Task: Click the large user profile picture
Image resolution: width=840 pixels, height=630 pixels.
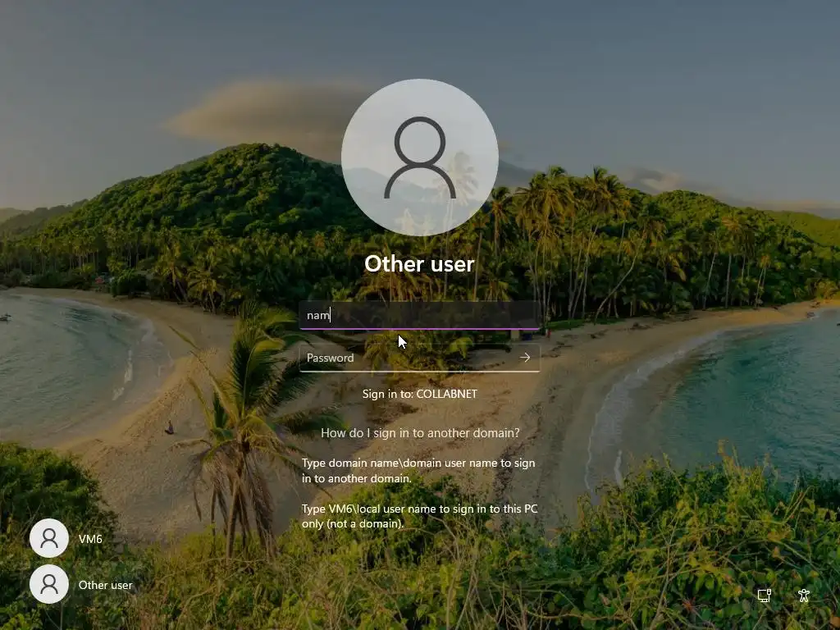Action: point(420,157)
